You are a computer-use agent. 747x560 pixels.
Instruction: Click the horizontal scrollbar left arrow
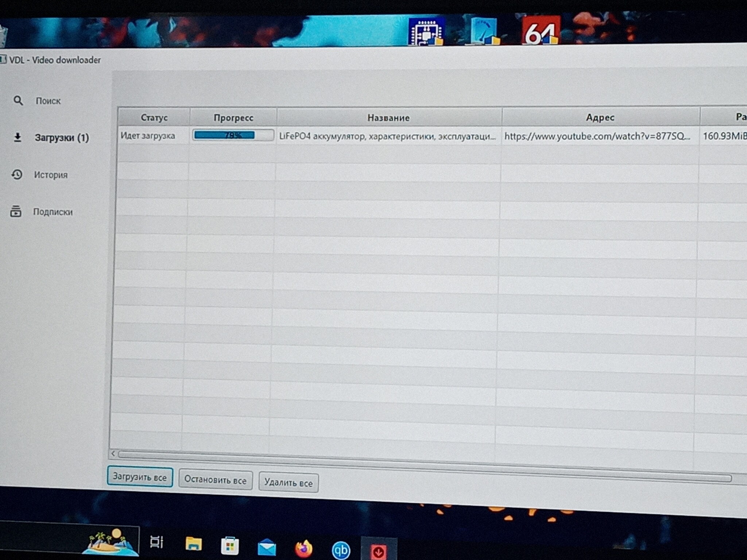pyautogui.click(x=113, y=453)
